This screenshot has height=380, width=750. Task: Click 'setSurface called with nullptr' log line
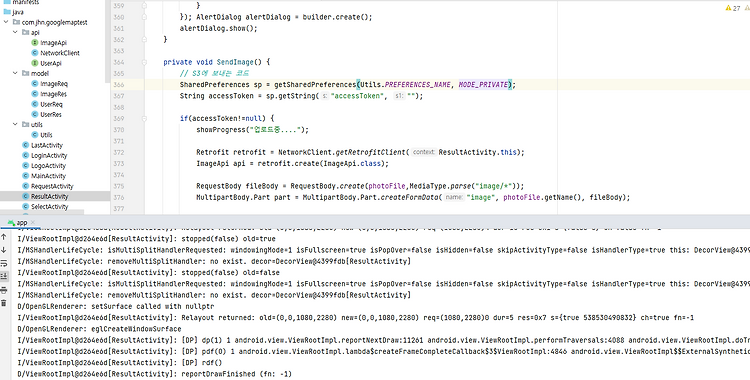[115, 306]
